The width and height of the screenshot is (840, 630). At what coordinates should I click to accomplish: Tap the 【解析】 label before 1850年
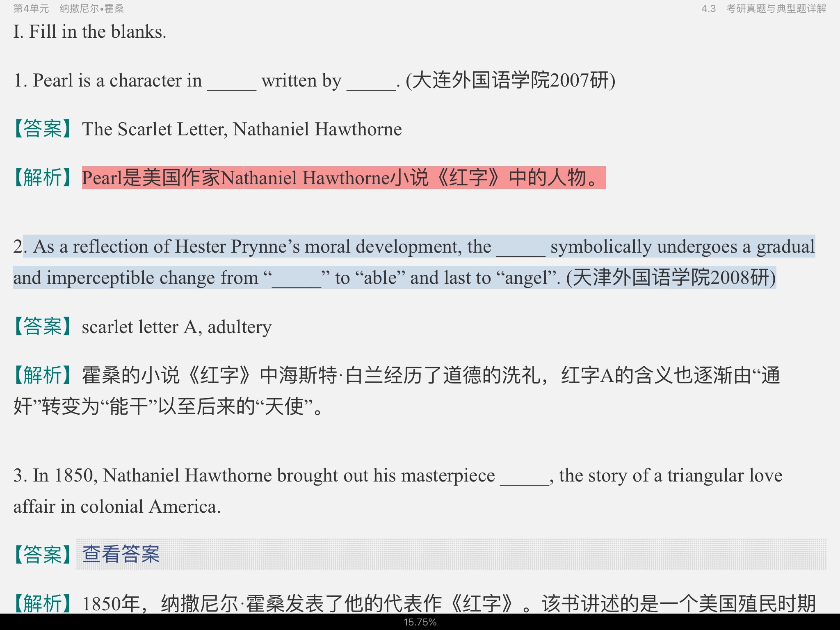[x=43, y=604]
